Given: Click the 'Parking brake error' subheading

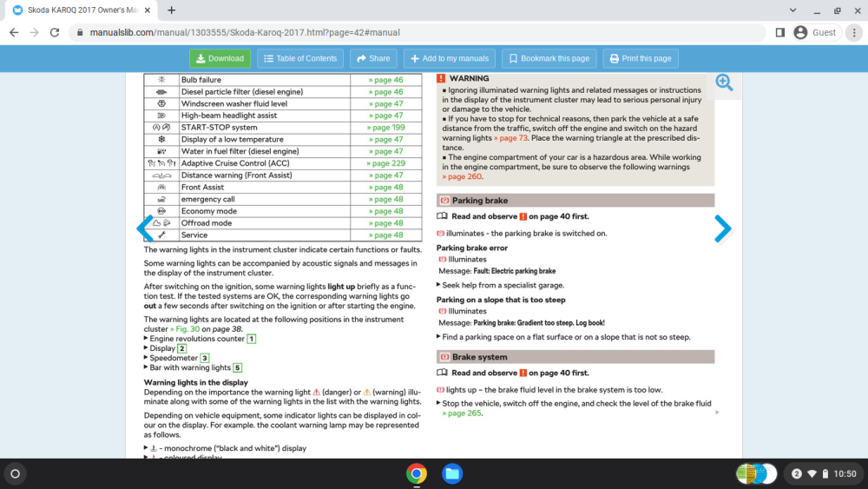Looking at the screenshot, I should click(x=471, y=248).
